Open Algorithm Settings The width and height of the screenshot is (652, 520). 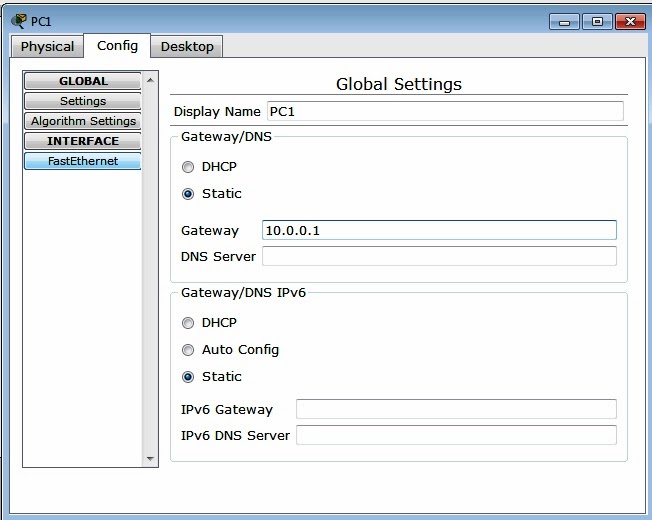point(83,121)
